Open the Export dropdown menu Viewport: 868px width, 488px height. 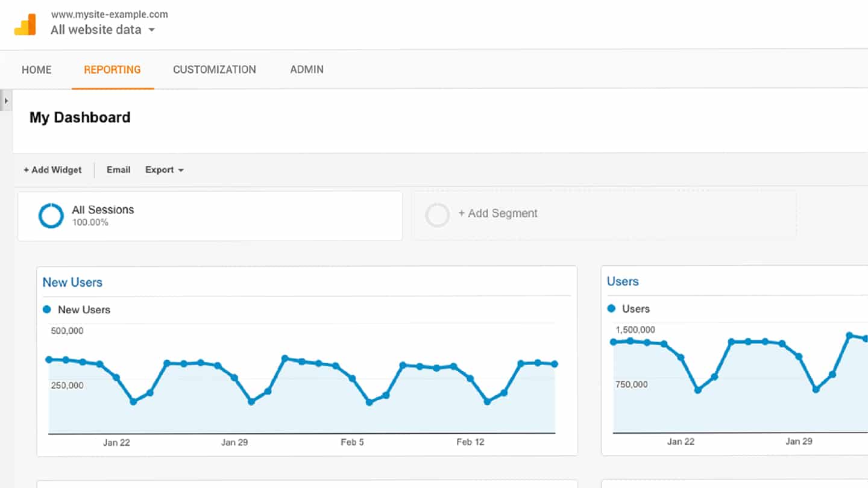point(165,170)
